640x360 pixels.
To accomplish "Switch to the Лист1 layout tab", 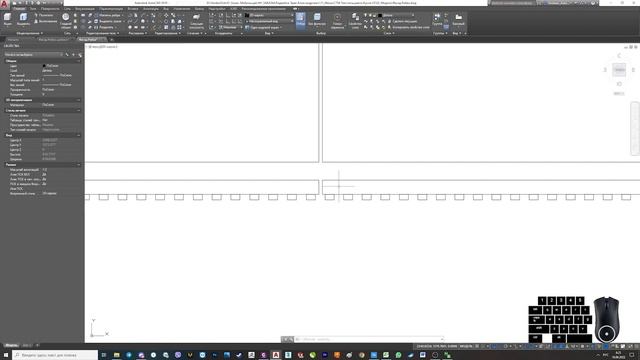I will point(27,345).
